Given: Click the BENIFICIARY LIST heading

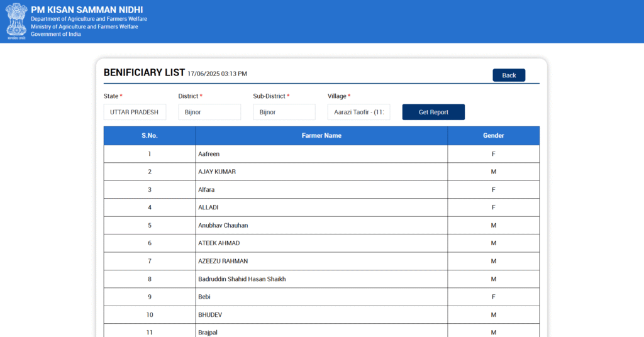Looking at the screenshot, I should coord(144,73).
